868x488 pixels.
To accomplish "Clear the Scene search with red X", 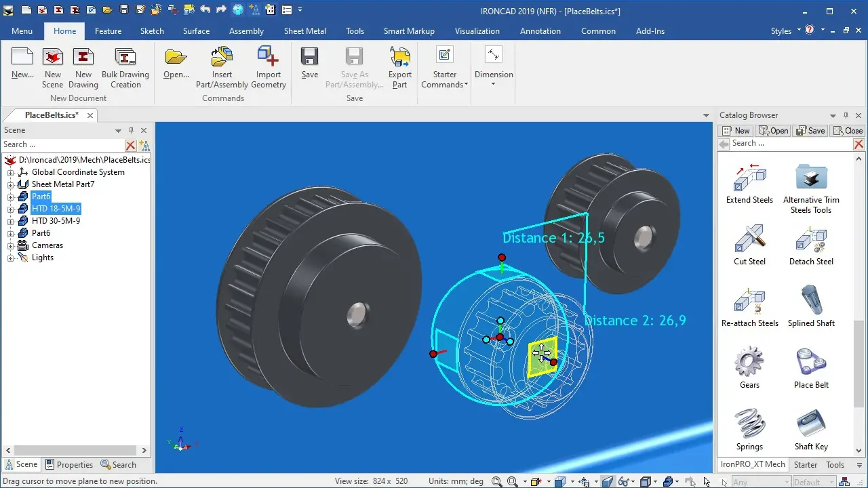I will 131,145.
